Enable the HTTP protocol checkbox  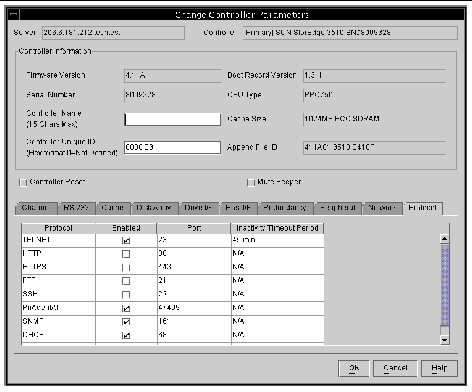126,254
